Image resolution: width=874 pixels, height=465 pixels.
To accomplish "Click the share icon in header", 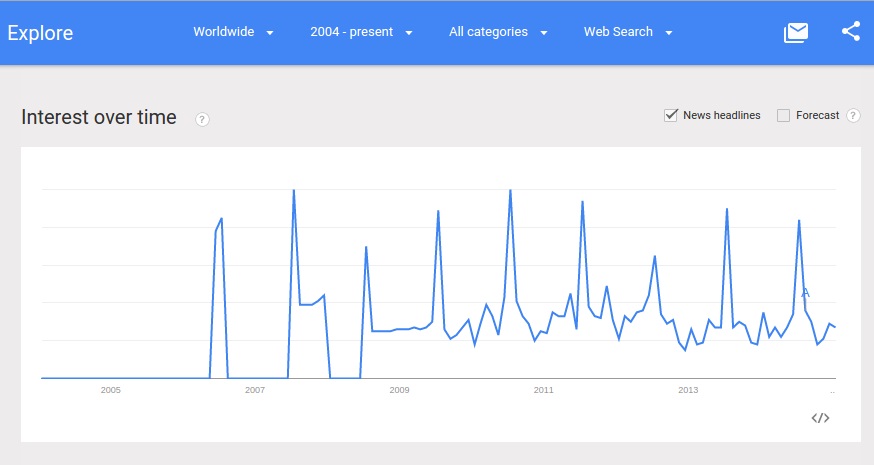I will (851, 32).
